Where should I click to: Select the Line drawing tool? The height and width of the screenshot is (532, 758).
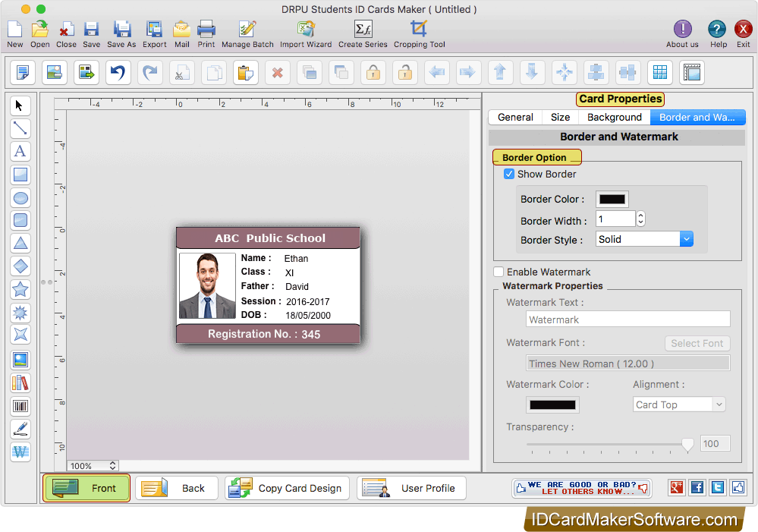(x=20, y=128)
